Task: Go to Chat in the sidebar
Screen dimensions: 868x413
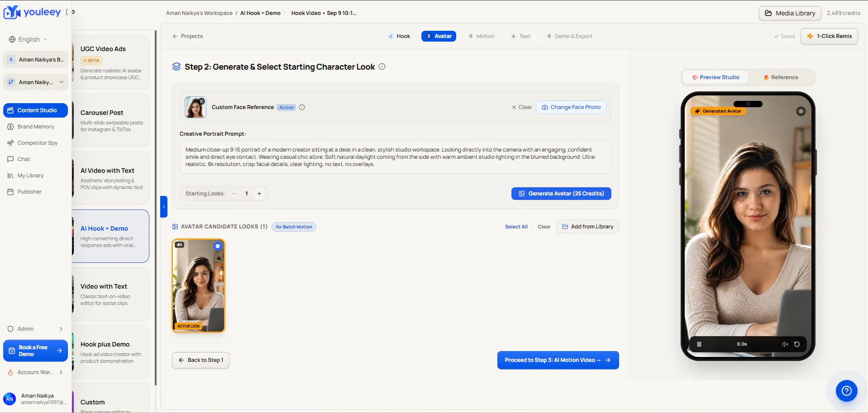Action: (36, 159)
